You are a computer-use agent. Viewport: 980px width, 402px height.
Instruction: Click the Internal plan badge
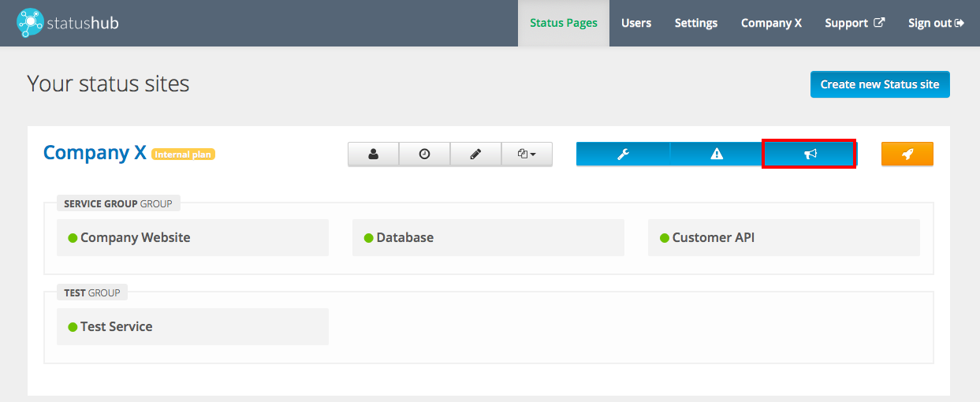pos(183,154)
